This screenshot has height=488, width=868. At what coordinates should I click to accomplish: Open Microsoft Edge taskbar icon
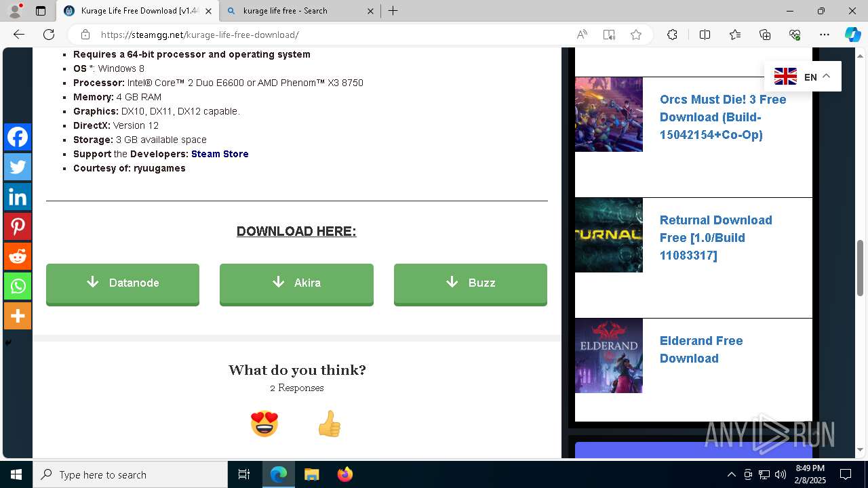pos(278,474)
